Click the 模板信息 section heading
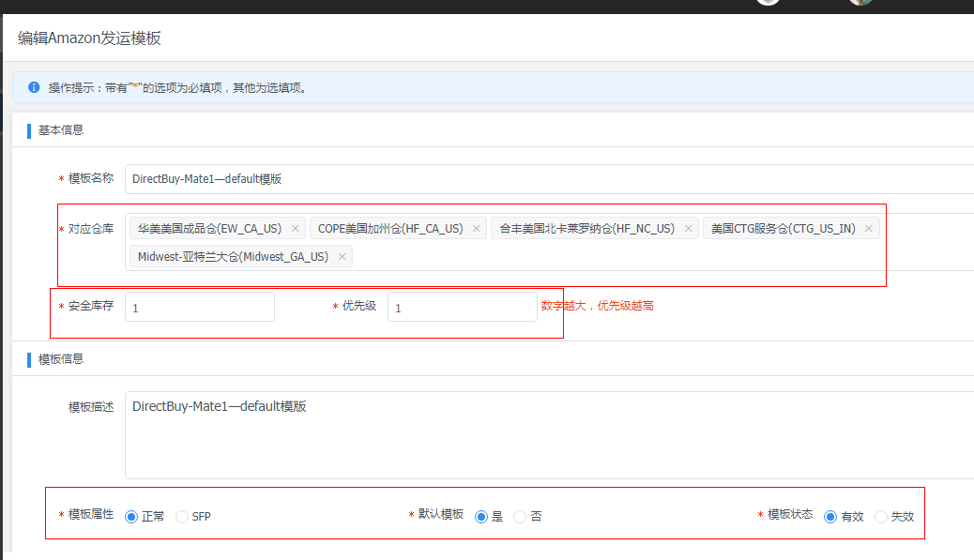The height and width of the screenshot is (560, 974). [x=61, y=359]
